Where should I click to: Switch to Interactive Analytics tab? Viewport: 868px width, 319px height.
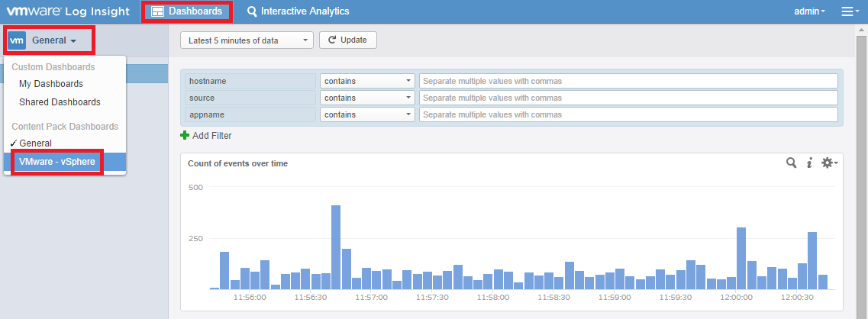point(298,11)
